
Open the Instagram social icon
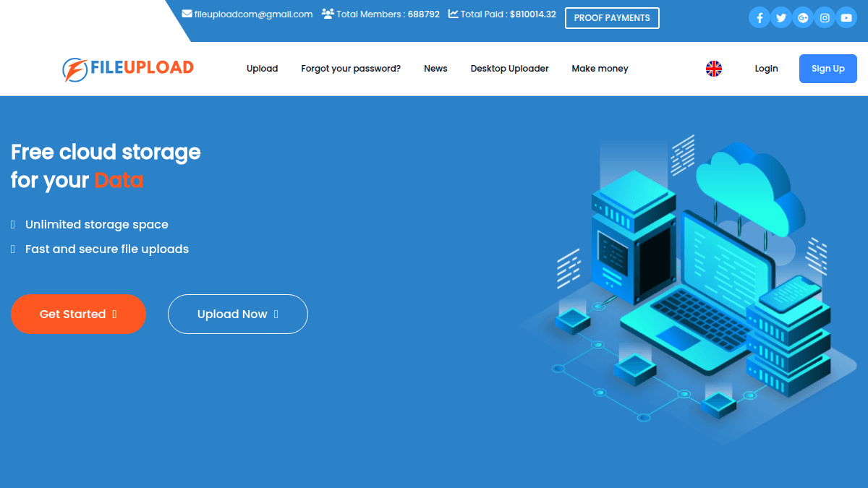[825, 17]
